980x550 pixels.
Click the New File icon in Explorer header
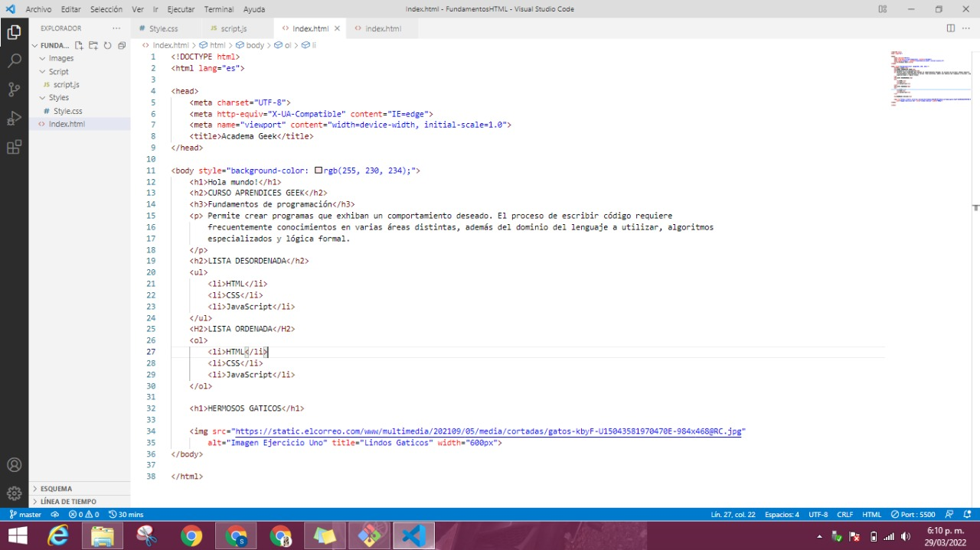(79, 45)
